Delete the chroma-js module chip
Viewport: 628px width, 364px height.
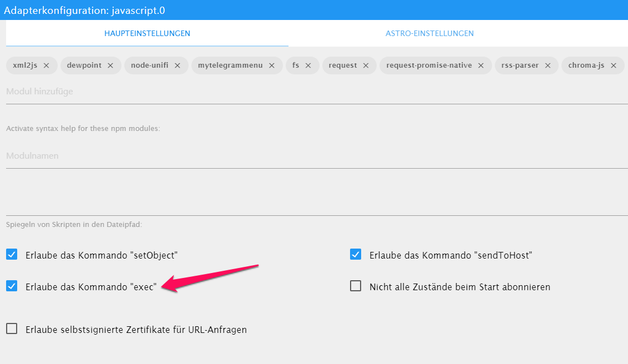pos(614,65)
